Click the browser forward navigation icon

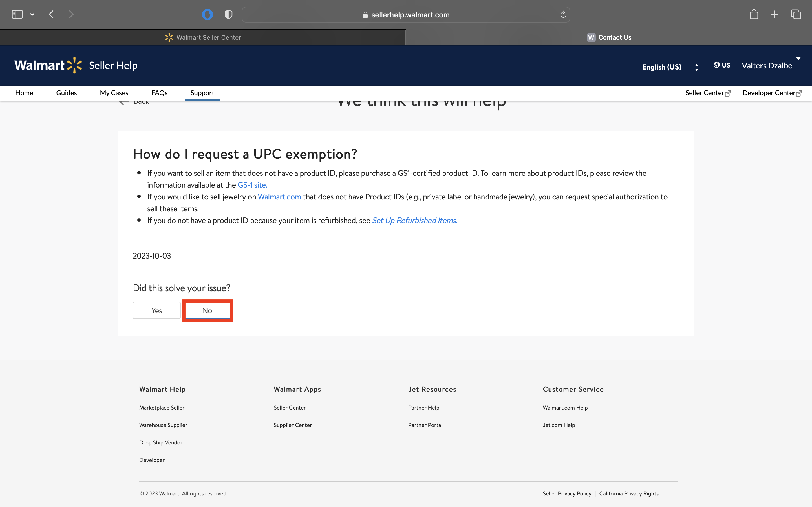tap(71, 15)
